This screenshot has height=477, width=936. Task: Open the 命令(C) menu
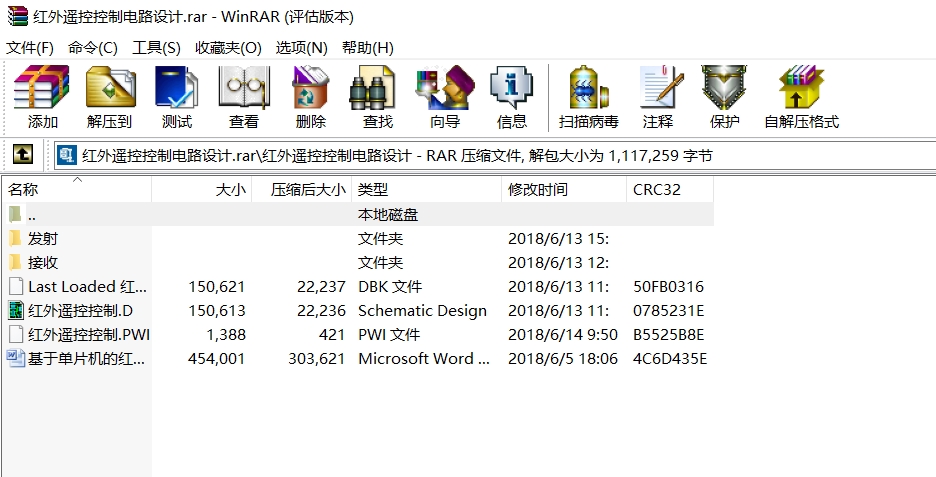93,48
